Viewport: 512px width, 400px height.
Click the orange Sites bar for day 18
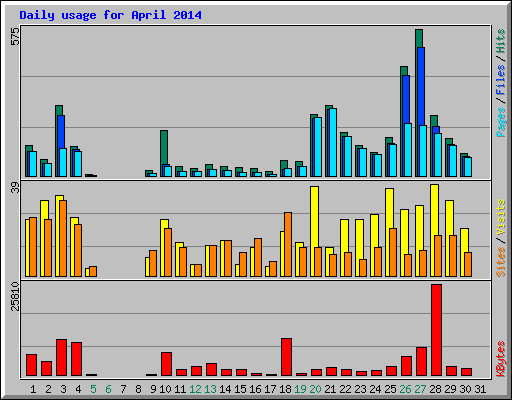[288, 244]
